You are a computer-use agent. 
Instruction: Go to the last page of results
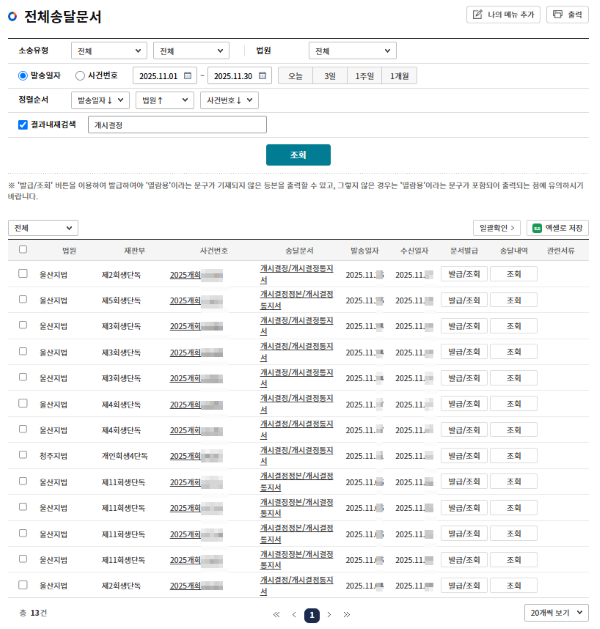click(x=347, y=614)
